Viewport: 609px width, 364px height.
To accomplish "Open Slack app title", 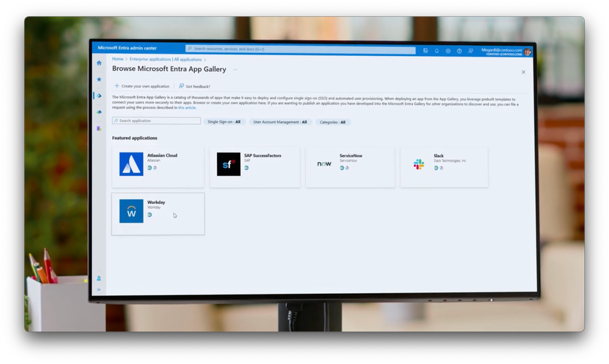I will pyautogui.click(x=438, y=155).
